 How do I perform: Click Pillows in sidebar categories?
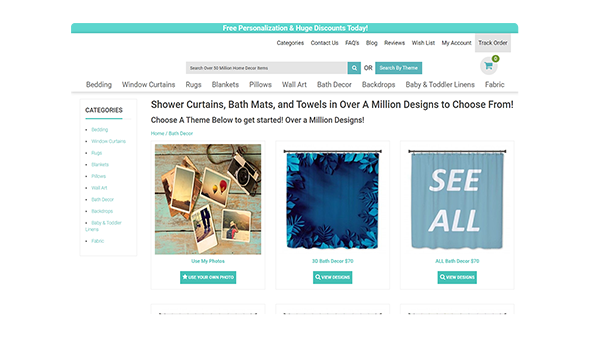coord(99,176)
